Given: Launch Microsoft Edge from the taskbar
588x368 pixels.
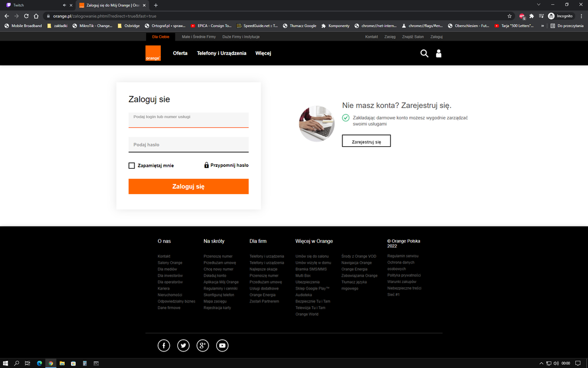Looking at the screenshot, I should click(39, 363).
